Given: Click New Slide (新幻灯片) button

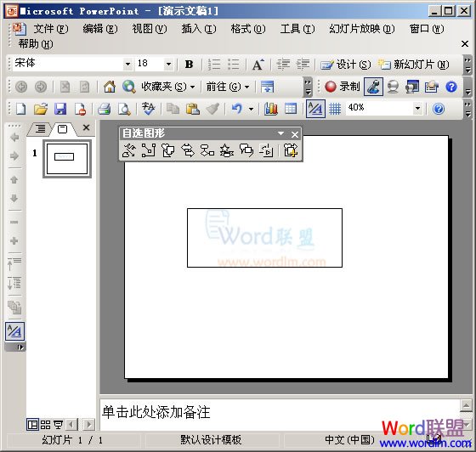Looking at the screenshot, I should [413, 65].
